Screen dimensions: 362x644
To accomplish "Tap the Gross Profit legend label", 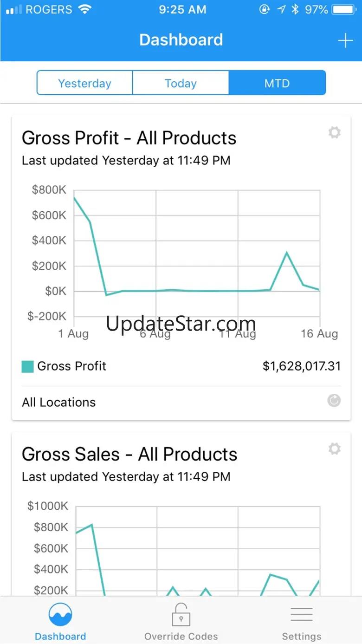I will pyautogui.click(x=72, y=366).
